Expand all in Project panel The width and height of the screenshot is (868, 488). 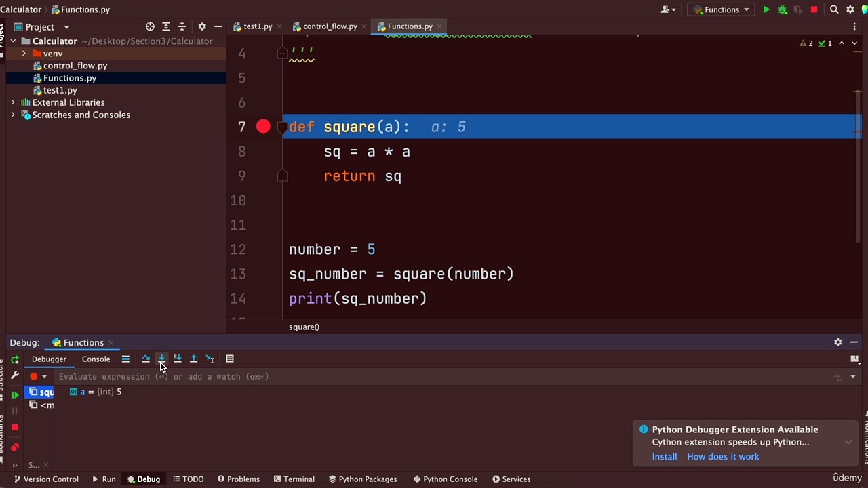coord(166,26)
